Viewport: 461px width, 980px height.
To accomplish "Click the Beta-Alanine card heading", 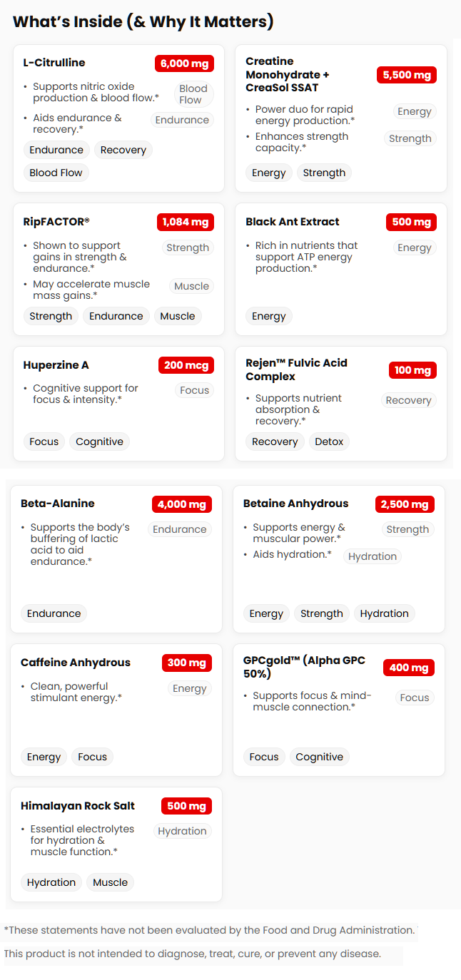I will pyautogui.click(x=58, y=504).
